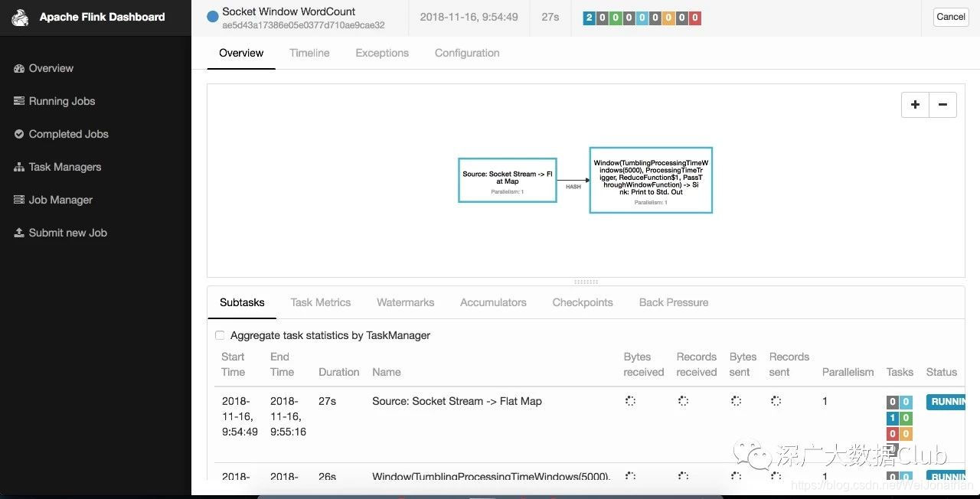Screen dimensions: 980x499
Task: Click the job ID ae5d43a17386e05e0377d710ae9cae32
Action: pos(303,25)
